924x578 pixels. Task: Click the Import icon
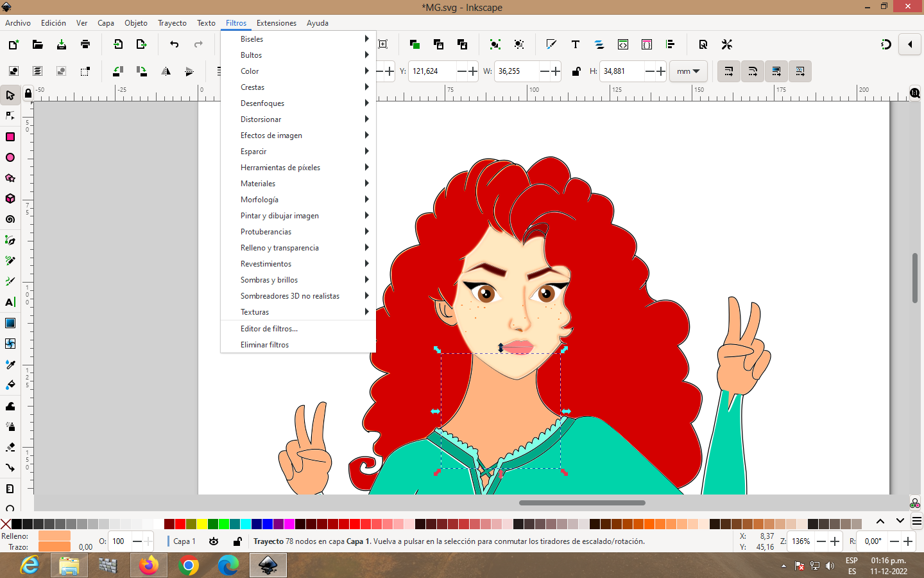coord(118,44)
